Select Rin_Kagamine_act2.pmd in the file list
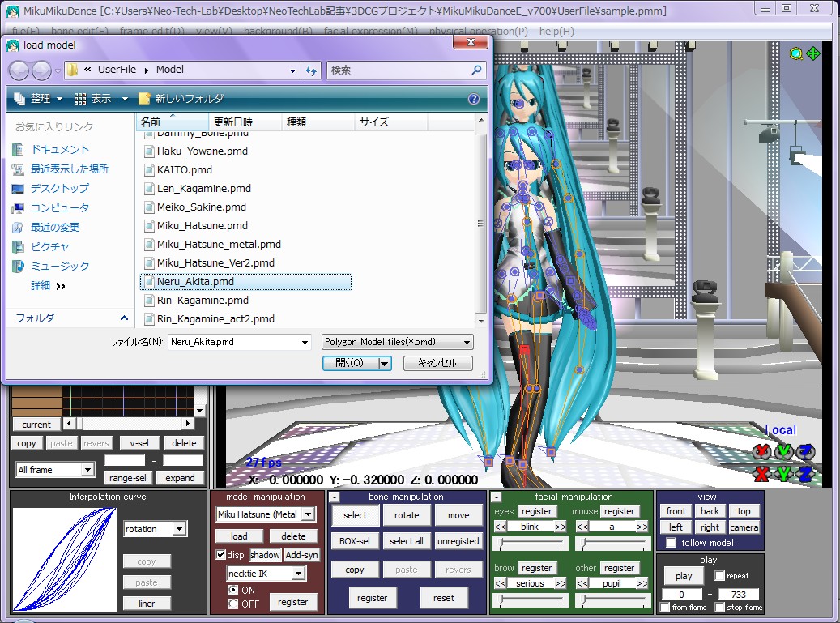The height and width of the screenshot is (623, 840). 215,318
